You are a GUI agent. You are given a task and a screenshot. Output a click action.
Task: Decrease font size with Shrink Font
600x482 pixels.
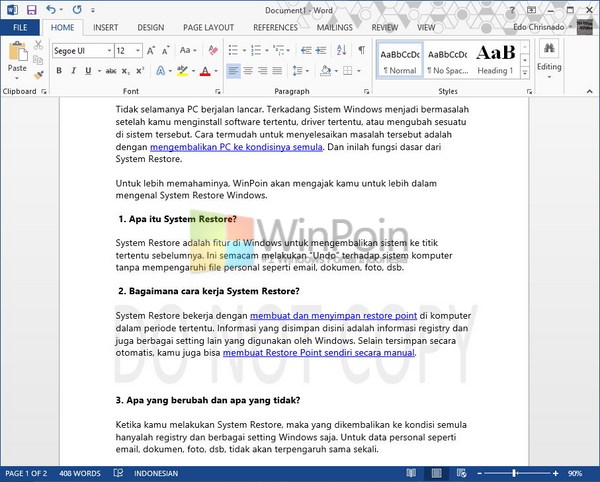coord(165,50)
